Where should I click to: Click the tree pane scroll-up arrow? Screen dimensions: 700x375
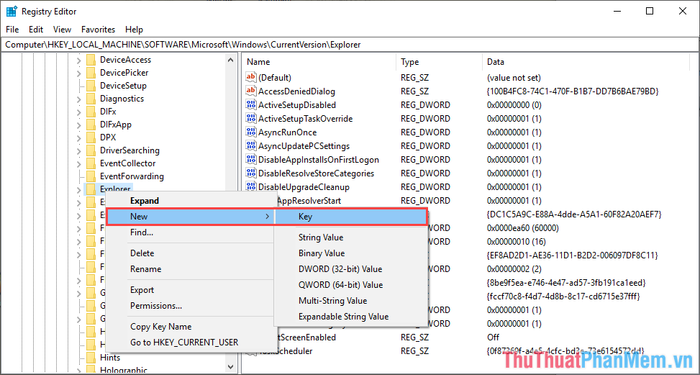tap(230, 60)
